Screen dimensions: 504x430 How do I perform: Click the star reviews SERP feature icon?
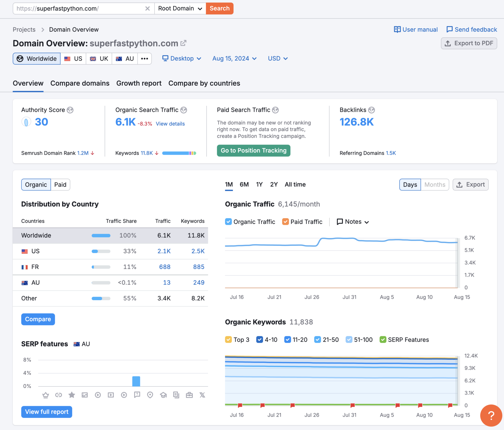(x=72, y=395)
